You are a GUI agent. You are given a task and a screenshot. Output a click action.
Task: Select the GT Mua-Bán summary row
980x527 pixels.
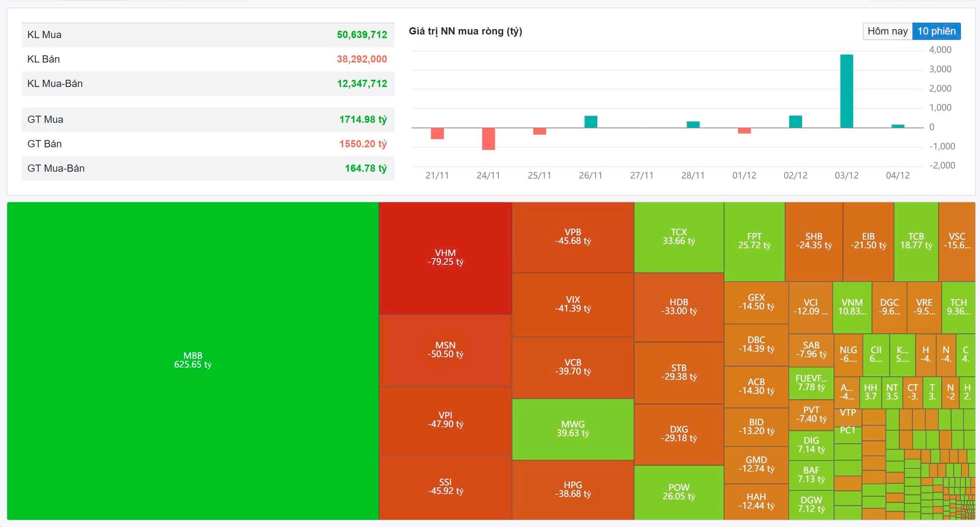[x=208, y=168]
